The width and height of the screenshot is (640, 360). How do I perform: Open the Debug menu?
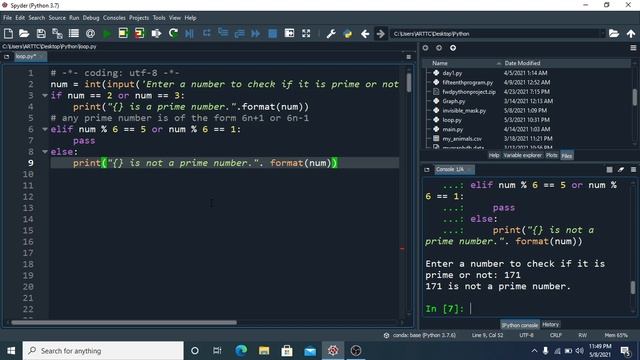[x=91, y=18]
